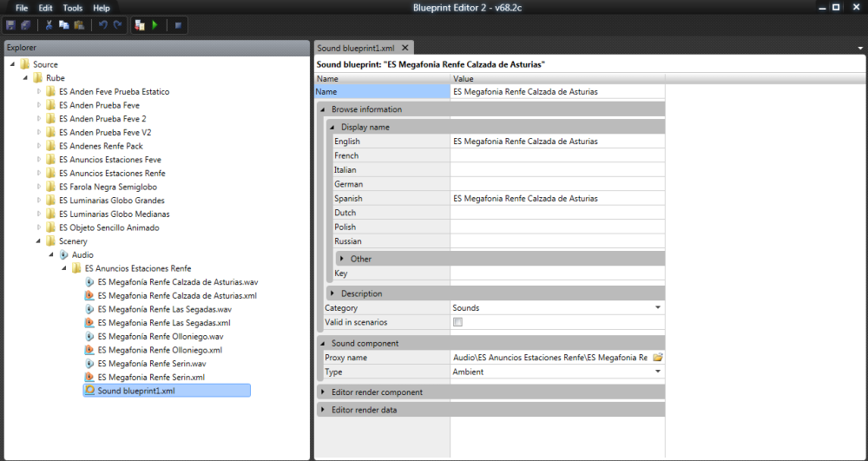Click the English display name field
Viewport: 868px width, 461px height.
(557, 142)
